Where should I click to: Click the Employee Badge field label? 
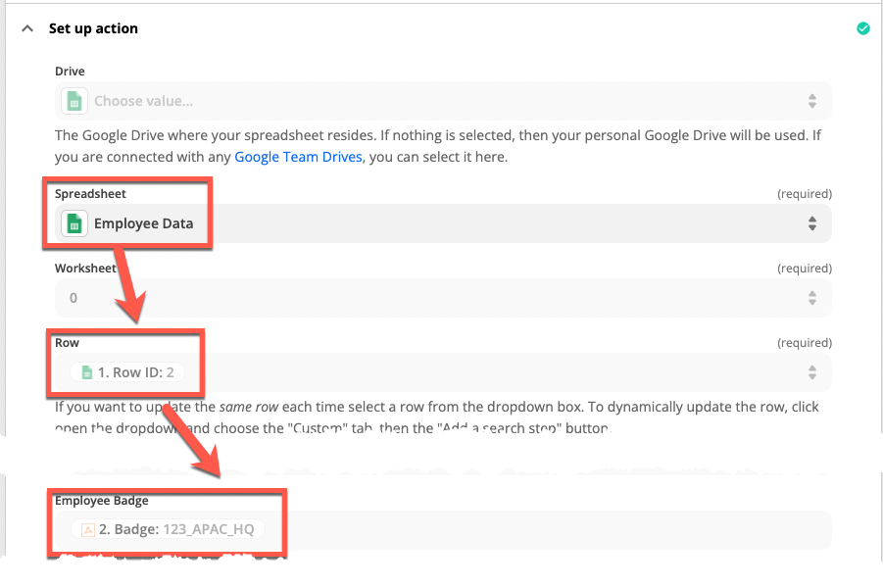tap(102, 501)
